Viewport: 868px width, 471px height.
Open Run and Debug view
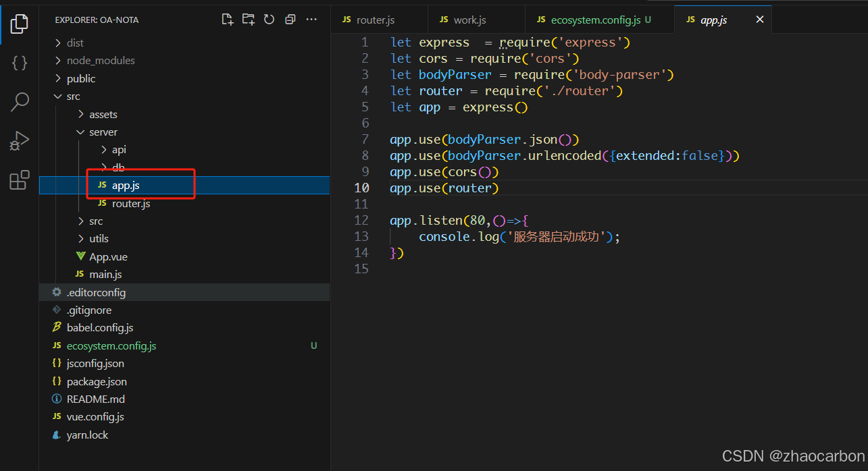click(x=20, y=141)
